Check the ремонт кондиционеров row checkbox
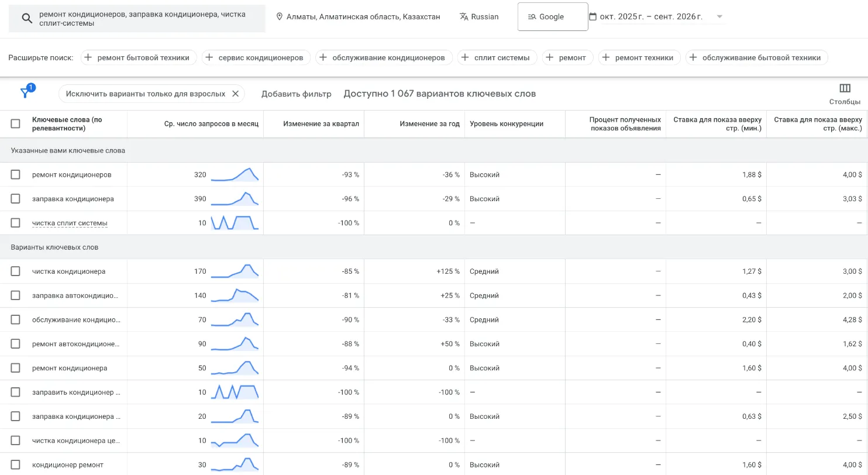 click(16, 174)
